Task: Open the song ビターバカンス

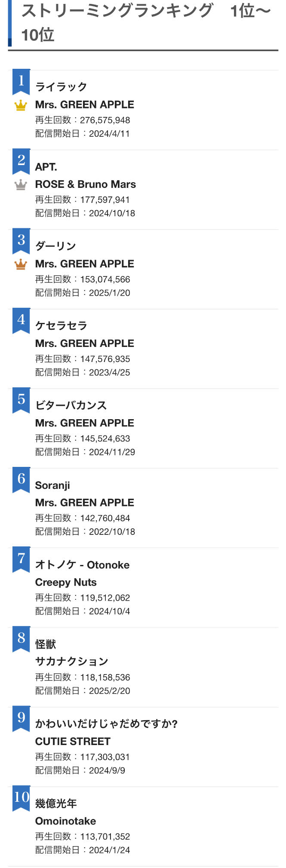Action: pyautogui.click(x=71, y=405)
